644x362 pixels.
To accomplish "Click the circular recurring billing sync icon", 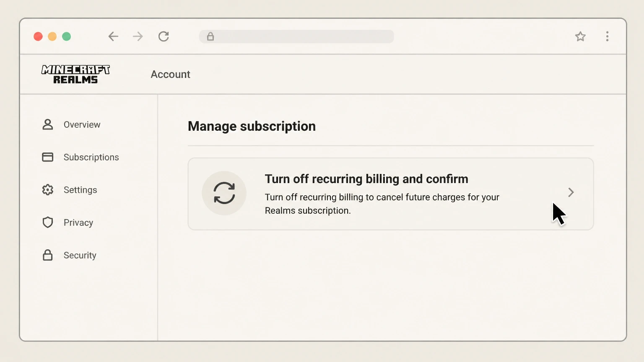I will (x=224, y=193).
